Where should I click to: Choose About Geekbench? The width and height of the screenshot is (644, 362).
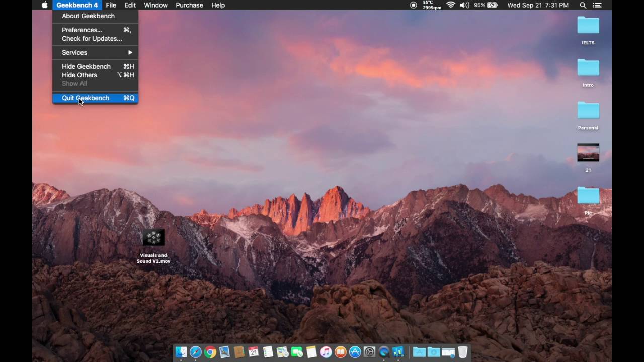(x=95, y=16)
